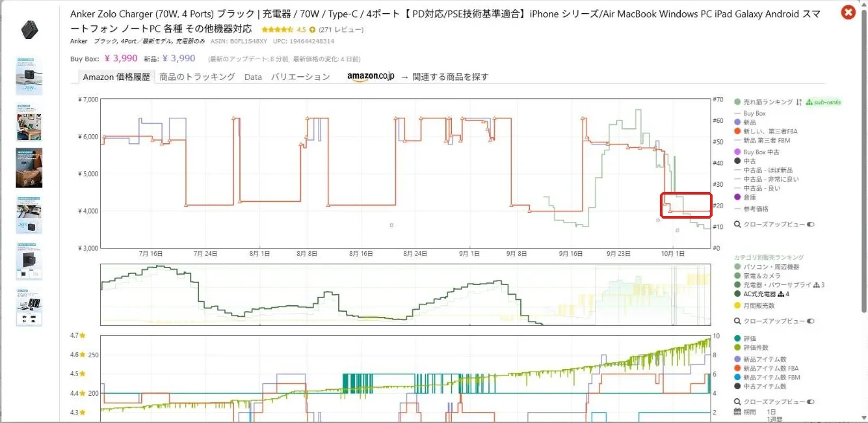Viewport: 868px width, 423px height.
Task: Switch to the 商品のトラッキング tab
Action: click(197, 77)
